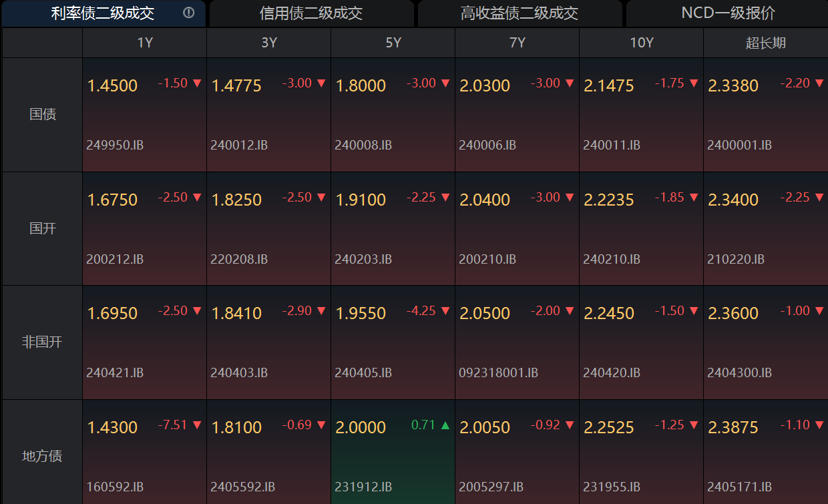Click the 国开 超长期 yield 2.3400
Screen dimensions: 828x504
[x=733, y=200]
